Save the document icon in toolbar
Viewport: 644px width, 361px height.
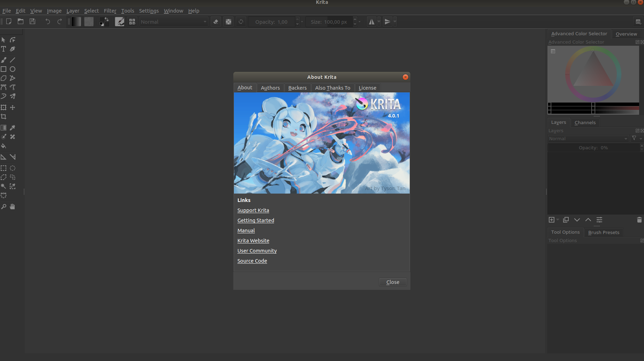pos(32,22)
